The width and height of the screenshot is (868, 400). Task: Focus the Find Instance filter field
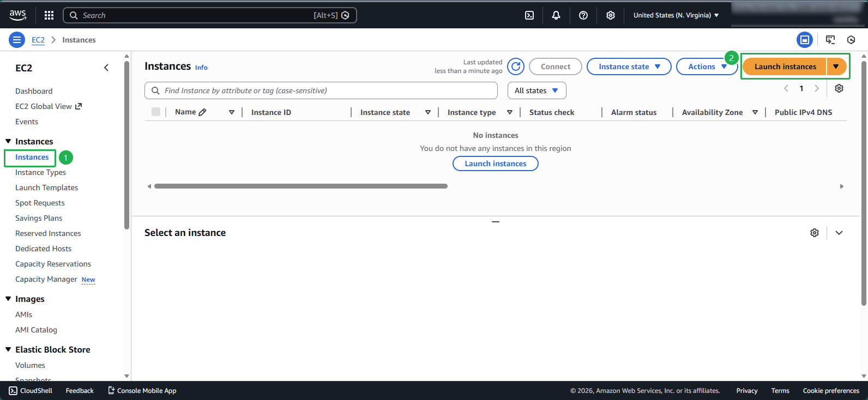[321, 90]
